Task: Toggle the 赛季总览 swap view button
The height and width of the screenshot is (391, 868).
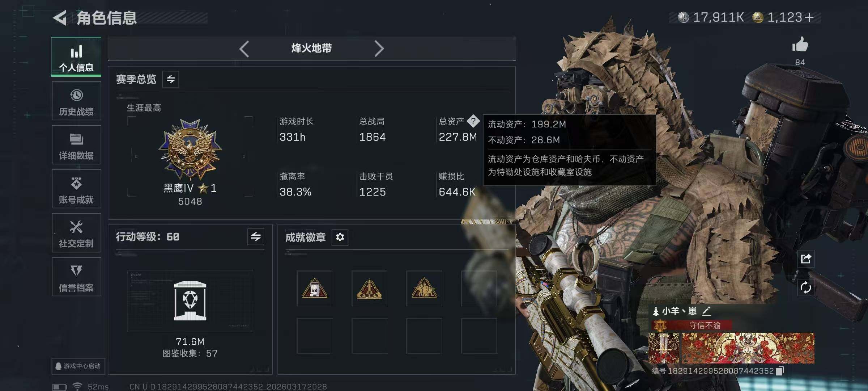Action: coord(171,79)
